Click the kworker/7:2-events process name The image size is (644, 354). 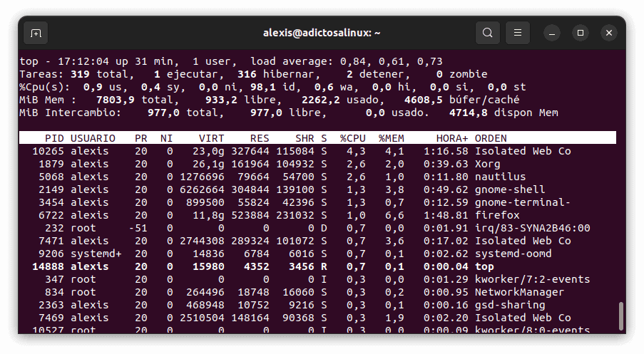(532, 279)
